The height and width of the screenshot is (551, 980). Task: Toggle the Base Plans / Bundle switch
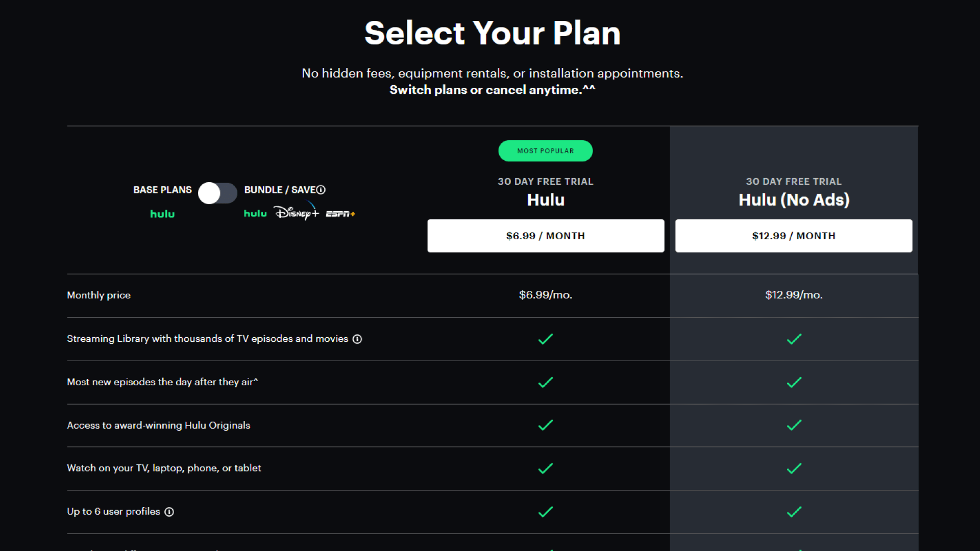click(217, 193)
